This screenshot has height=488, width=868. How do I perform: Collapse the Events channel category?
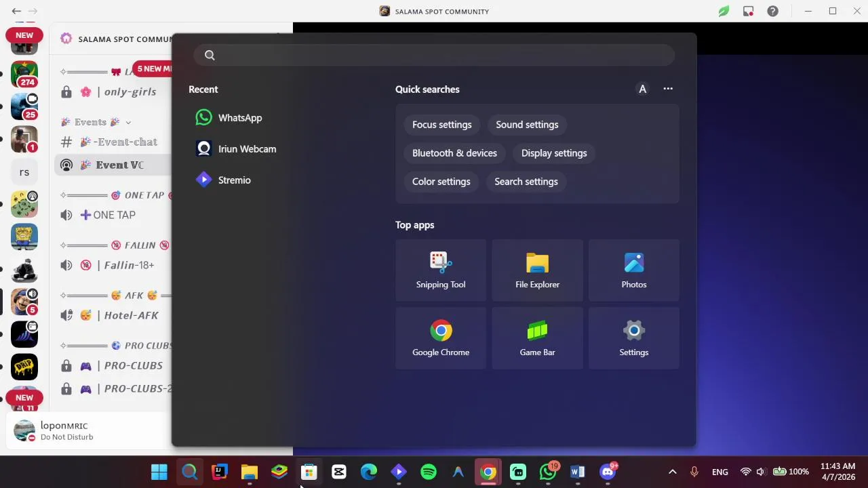coord(96,122)
